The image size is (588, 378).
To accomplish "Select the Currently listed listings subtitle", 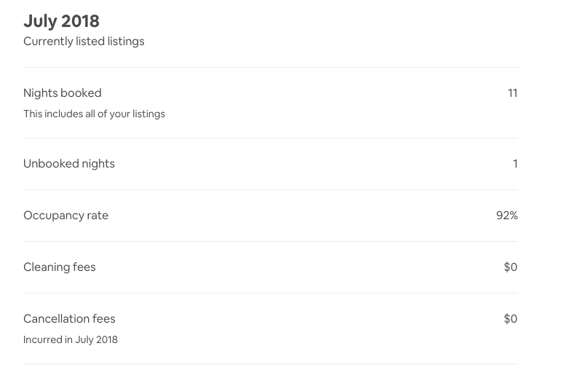I will tap(84, 42).
